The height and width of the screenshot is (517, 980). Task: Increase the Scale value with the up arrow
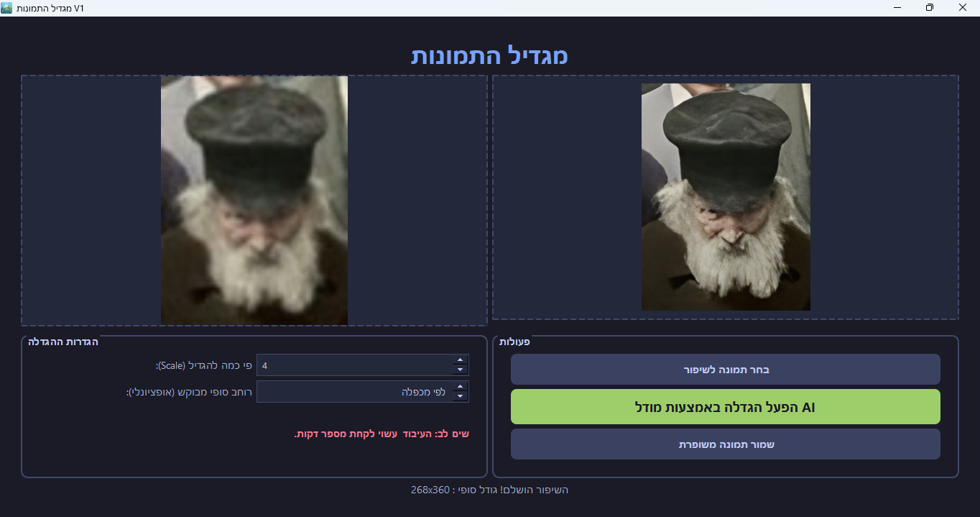pyautogui.click(x=461, y=360)
